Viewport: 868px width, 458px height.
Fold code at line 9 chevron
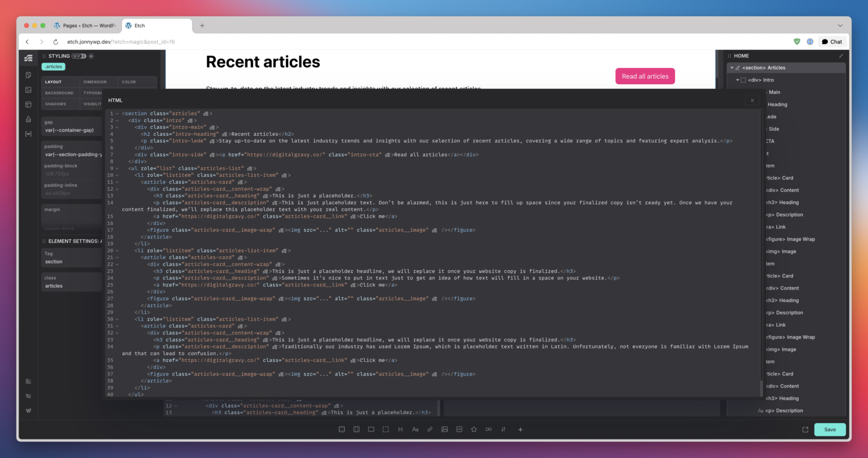(117, 168)
